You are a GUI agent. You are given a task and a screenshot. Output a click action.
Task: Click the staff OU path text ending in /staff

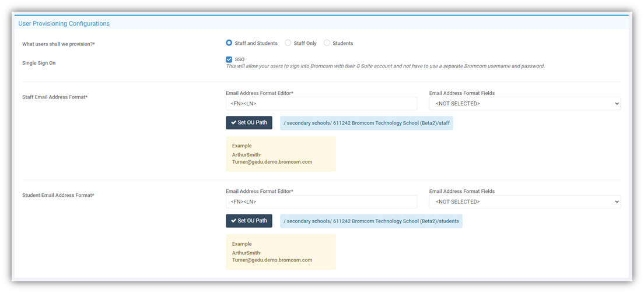(366, 123)
